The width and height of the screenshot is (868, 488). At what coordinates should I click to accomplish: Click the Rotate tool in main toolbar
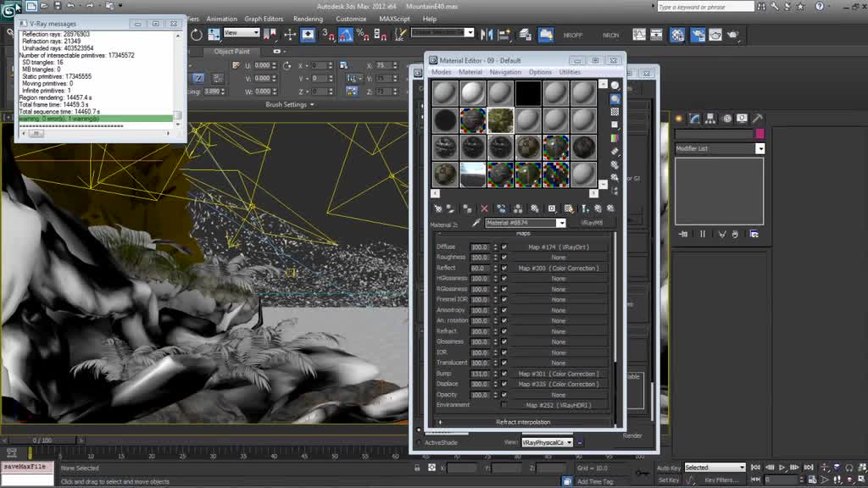click(x=196, y=35)
